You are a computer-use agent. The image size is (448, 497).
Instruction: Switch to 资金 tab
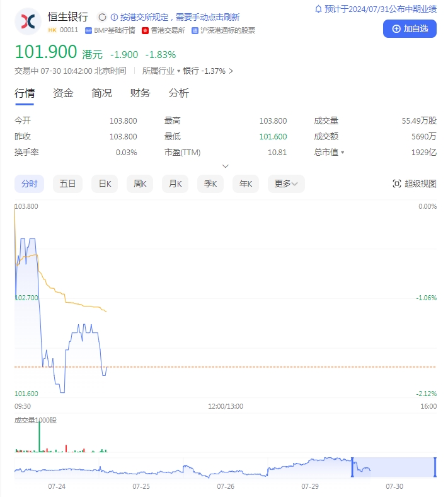[63, 93]
